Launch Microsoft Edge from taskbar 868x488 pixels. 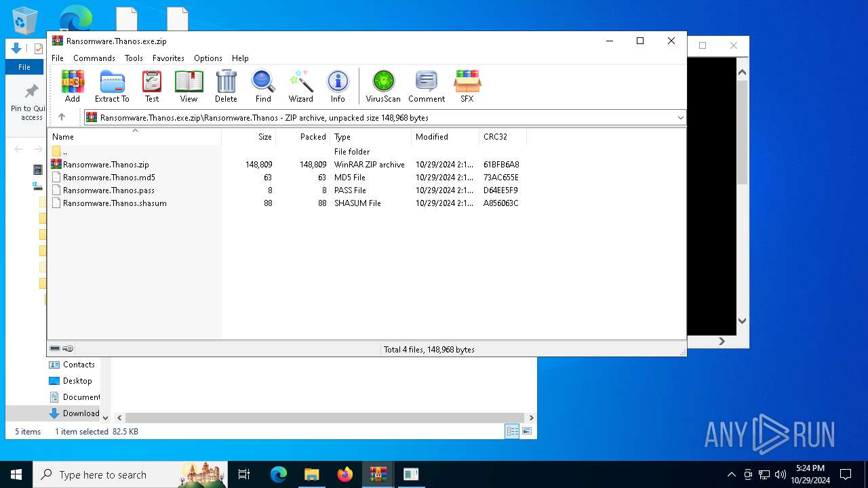[x=279, y=474]
